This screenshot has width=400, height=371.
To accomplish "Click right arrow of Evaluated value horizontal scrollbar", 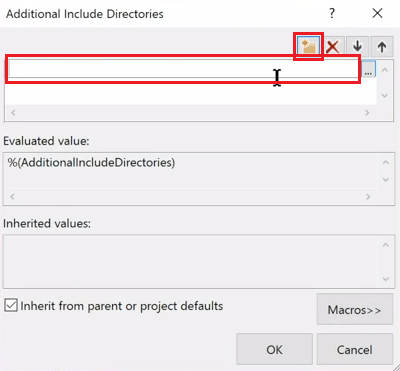I will click(368, 196).
